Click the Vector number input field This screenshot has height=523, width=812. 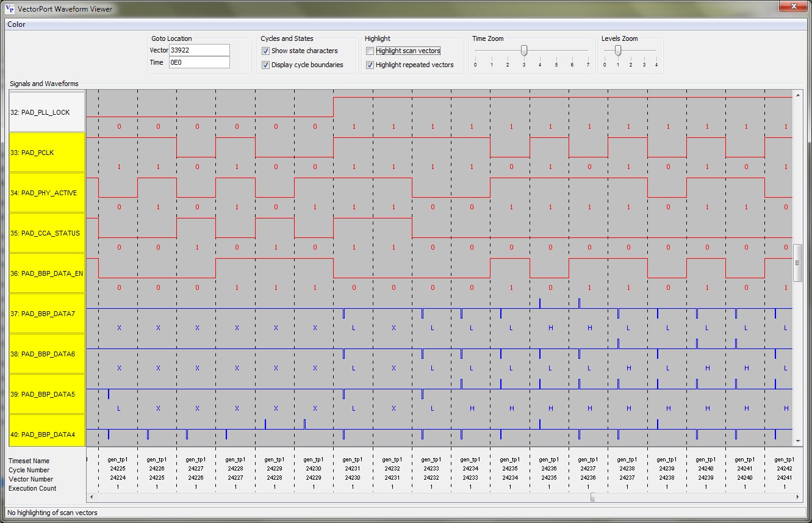coord(199,50)
